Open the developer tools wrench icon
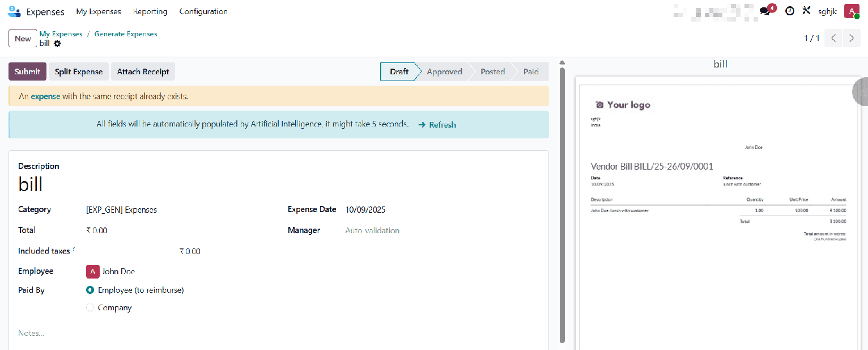 point(806,10)
